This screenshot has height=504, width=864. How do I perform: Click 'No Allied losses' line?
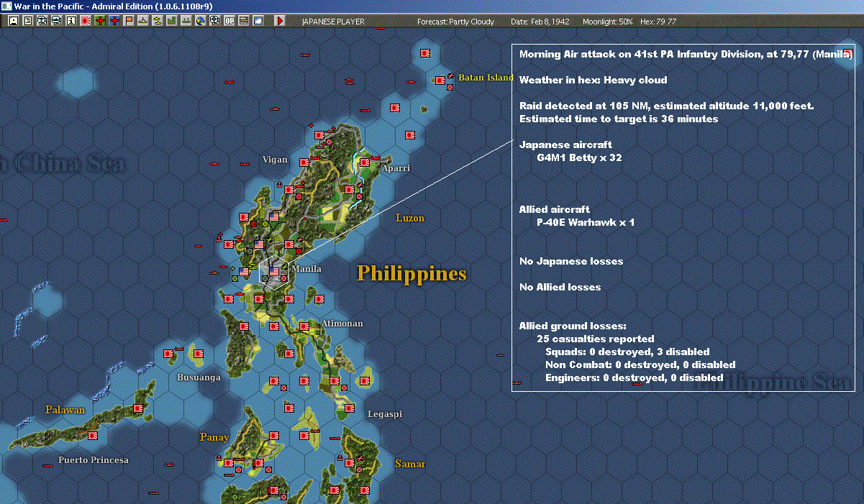[x=560, y=287]
